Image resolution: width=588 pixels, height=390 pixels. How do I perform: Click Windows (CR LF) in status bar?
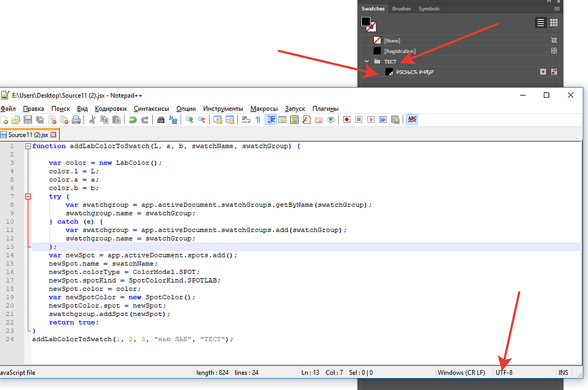(x=461, y=373)
